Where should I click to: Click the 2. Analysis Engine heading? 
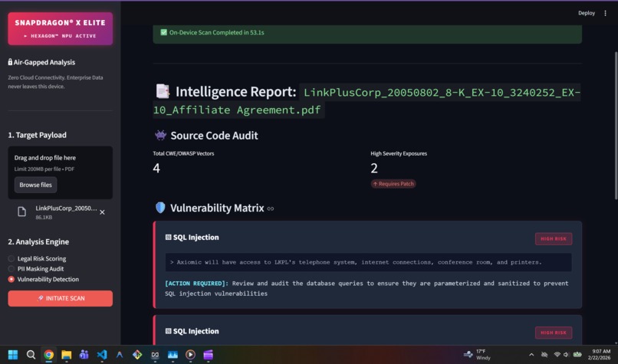pos(38,242)
